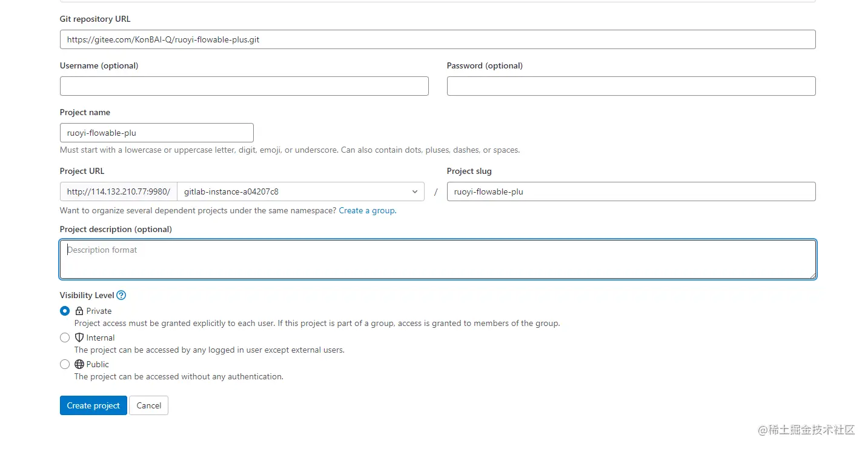
Task: Click the Public globe icon
Action: pos(79,364)
